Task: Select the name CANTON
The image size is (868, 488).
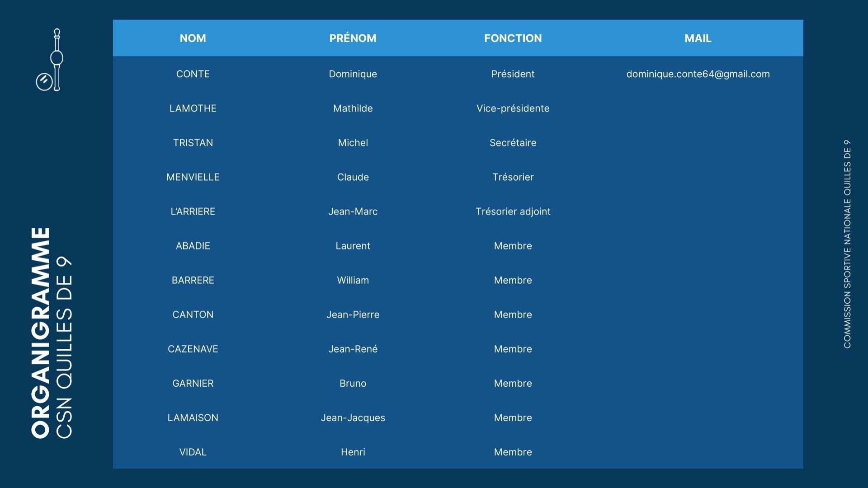Action: [193, 314]
